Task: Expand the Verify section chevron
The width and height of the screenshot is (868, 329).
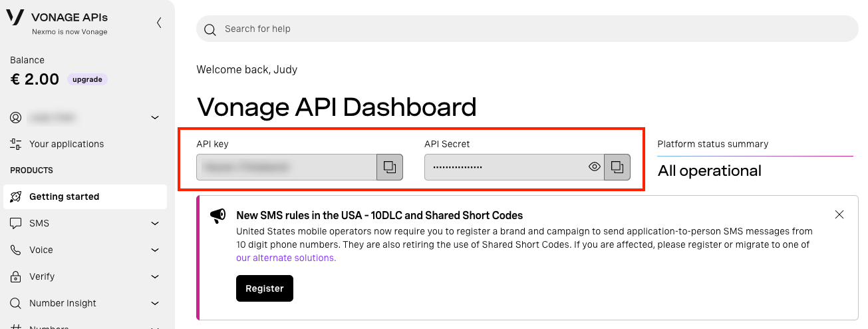Action: point(155,277)
